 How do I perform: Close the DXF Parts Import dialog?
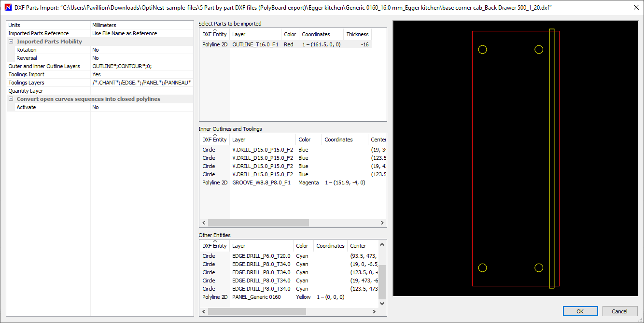coord(636,7)
